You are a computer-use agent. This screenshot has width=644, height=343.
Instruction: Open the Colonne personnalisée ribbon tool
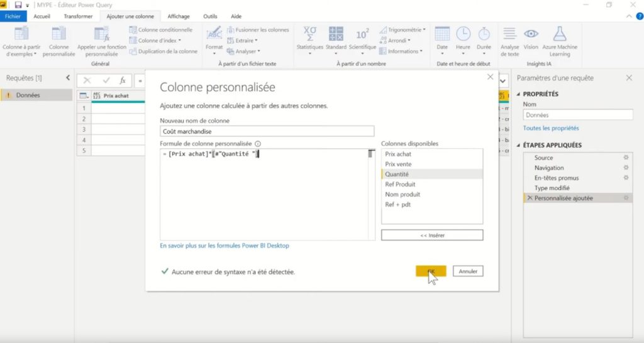coord(58,41)
